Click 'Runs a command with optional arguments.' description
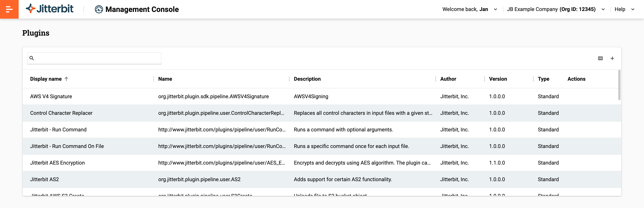The image size is (644, 208). 343,130
